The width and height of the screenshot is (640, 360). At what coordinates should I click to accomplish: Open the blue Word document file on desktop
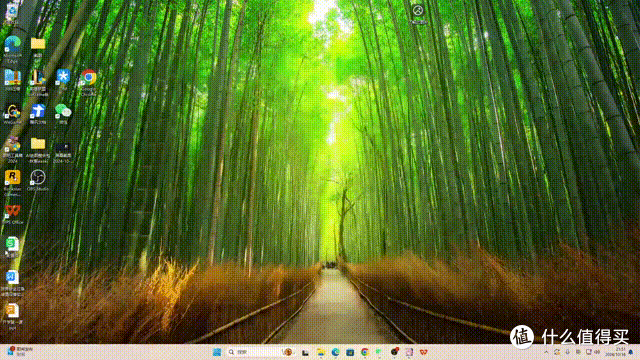coord(13,278)
